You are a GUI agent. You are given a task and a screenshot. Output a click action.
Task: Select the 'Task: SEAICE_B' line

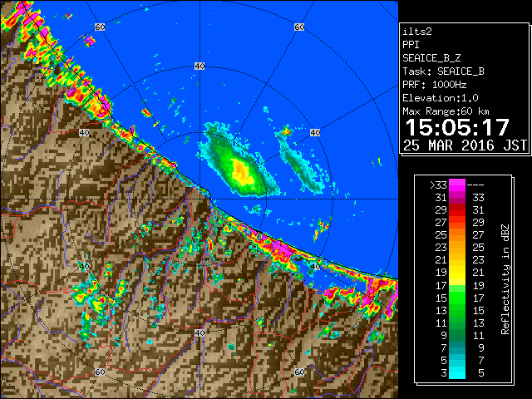click(443, 71)
